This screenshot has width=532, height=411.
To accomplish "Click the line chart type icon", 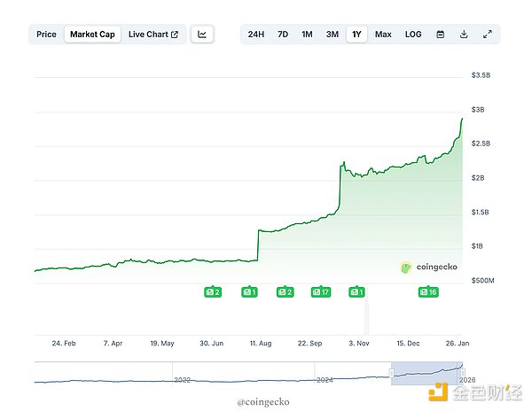I will [x=202, y=35].
